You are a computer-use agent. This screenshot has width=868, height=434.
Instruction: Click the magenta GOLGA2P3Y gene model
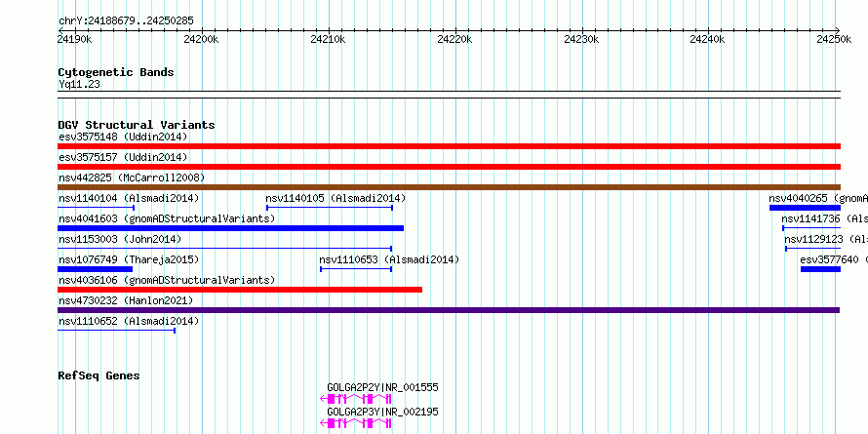click(x=356, y=423)
